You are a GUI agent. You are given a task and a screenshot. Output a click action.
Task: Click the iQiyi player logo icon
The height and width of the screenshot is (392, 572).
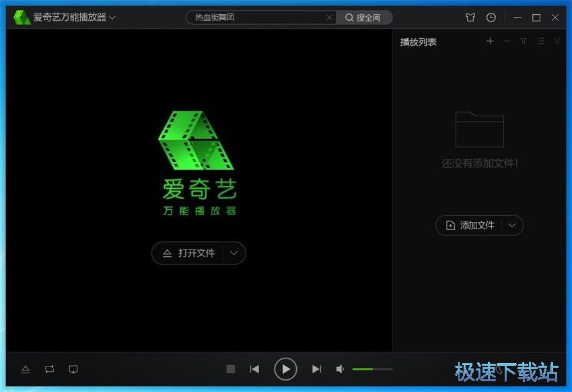pos(22,17)
